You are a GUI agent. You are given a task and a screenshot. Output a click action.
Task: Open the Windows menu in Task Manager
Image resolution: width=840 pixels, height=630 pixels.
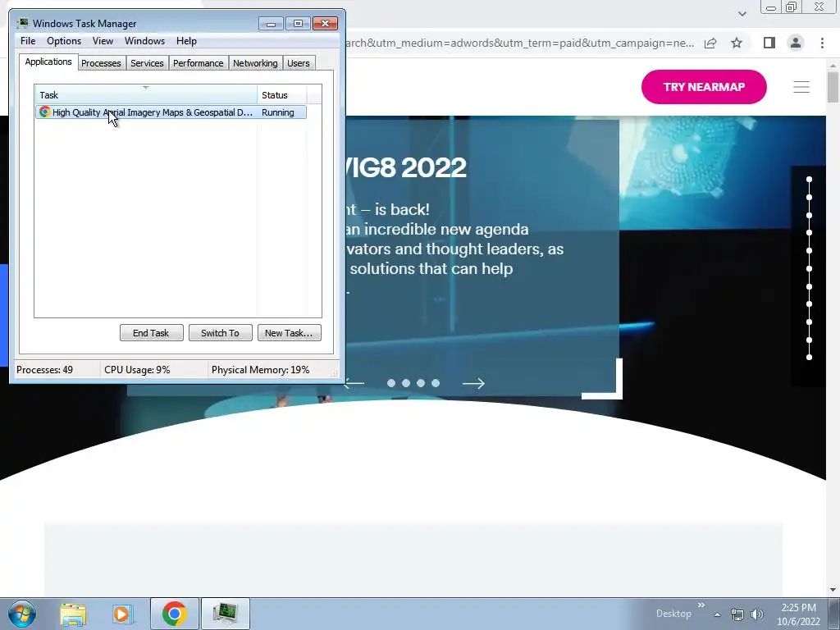tap(144, 41)
